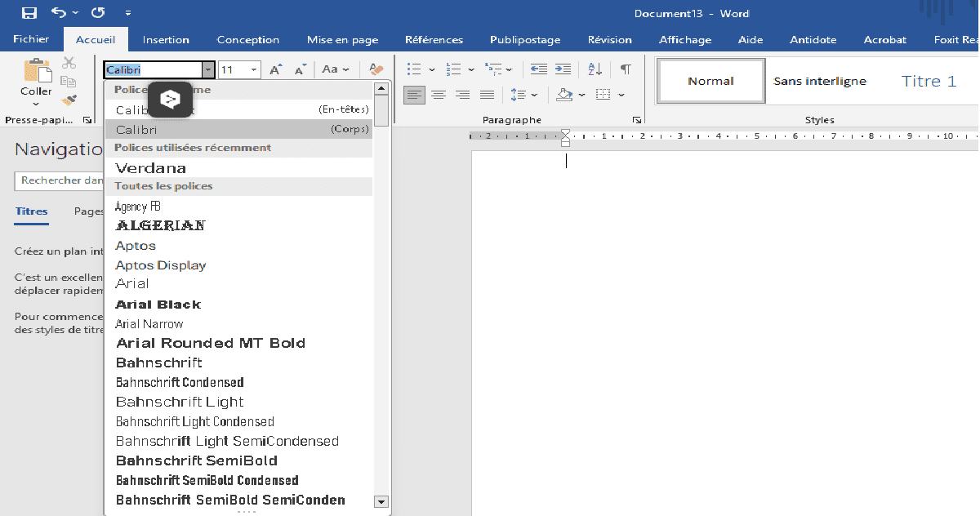Open the line spacing dropdown
The image size is (980, 516).
pyautogui.click(x=534, y=95)
